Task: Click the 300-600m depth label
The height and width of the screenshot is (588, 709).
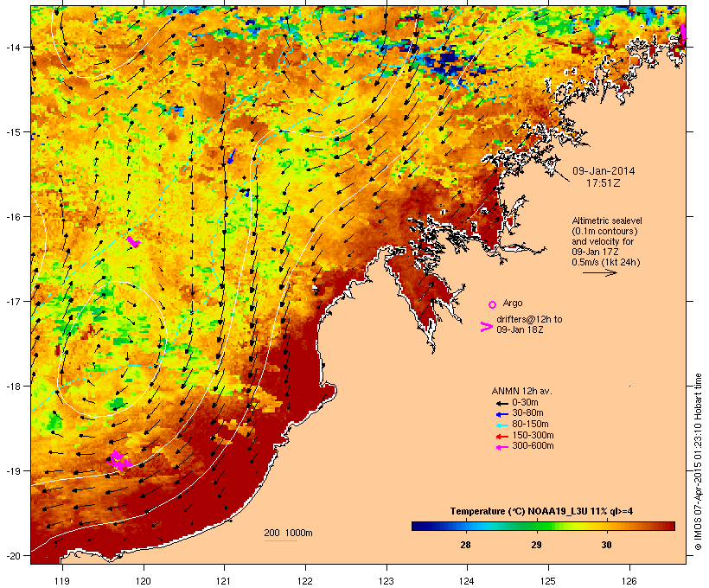Action: tap(533, 446)
